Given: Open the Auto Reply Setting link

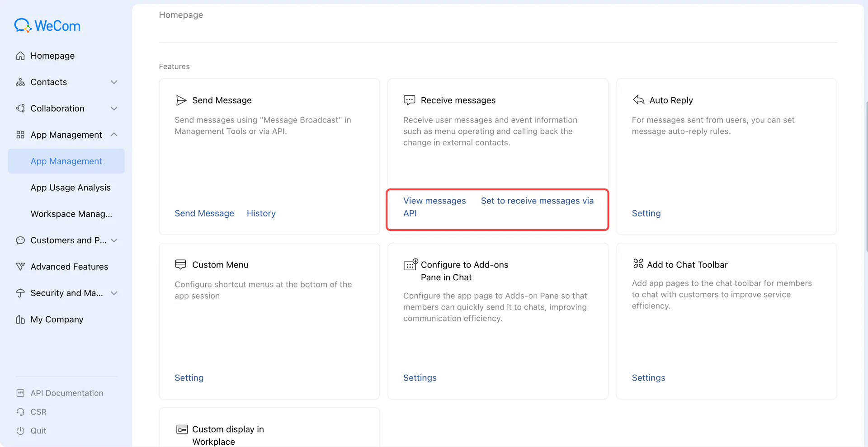Looking at the screenshot, I should point(646,213).
